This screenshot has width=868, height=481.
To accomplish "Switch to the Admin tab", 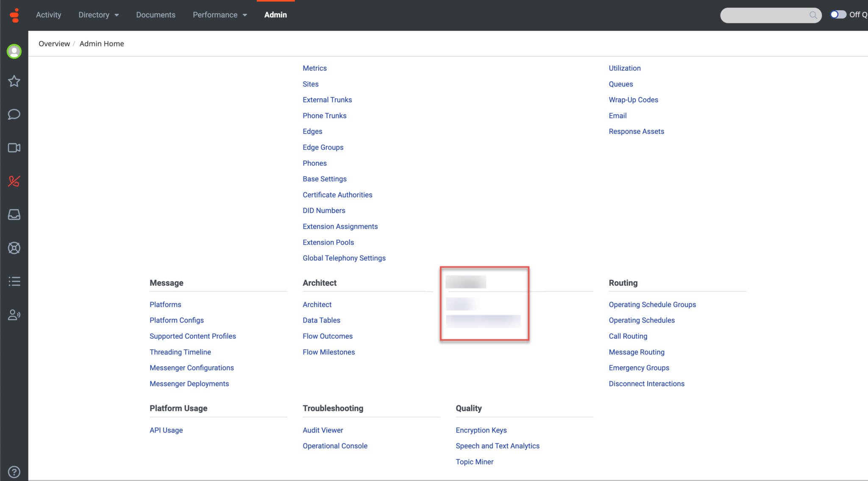I will [x=275, y=15].
